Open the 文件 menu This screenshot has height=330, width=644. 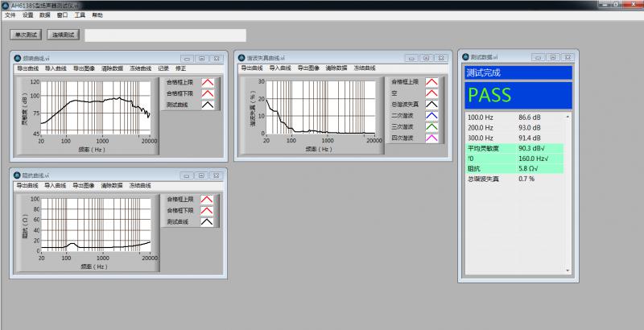10,15
